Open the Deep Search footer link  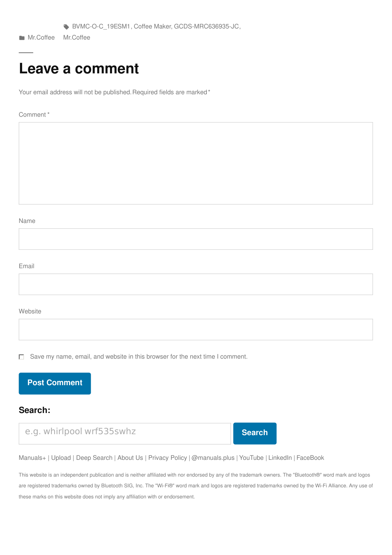94,458
